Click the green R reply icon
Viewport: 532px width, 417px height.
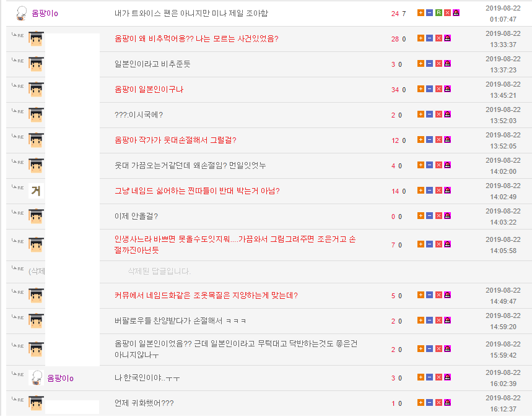point(438,13)
